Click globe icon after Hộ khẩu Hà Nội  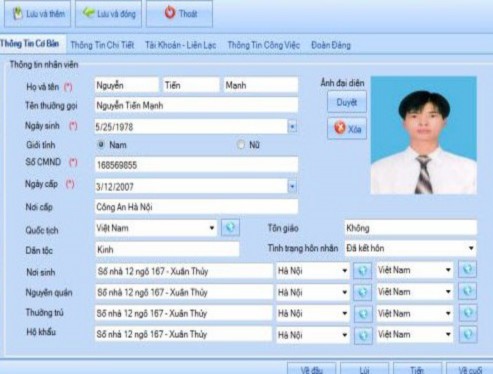pos(363,335)
